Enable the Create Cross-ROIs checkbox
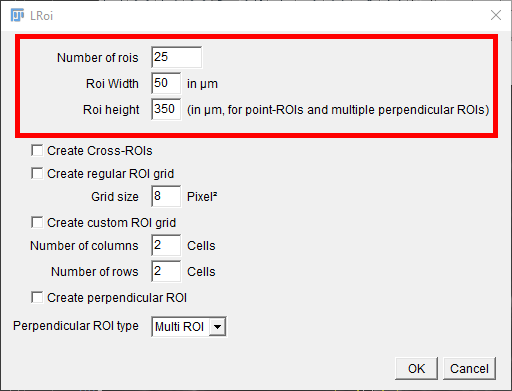Image resolution: width=512 pixels, height=391 pixels. 37,150
